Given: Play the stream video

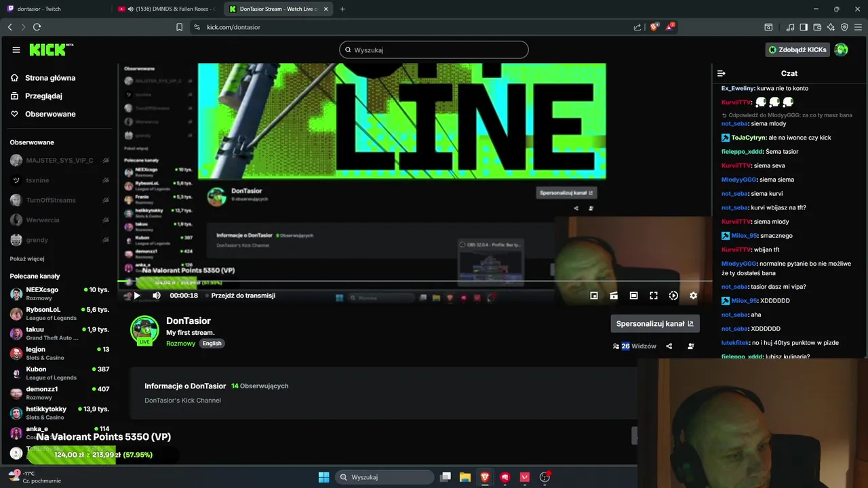Looking at the screenshot, I should point(137,296).
